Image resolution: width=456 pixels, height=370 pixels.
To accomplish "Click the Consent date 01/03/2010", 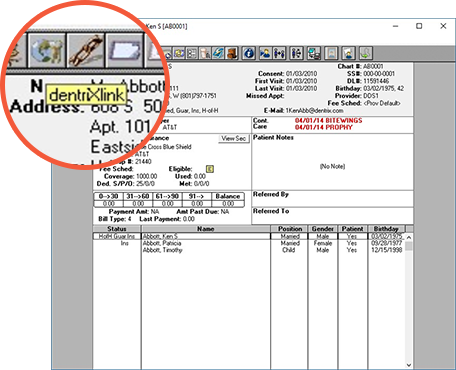I will 301,74.
